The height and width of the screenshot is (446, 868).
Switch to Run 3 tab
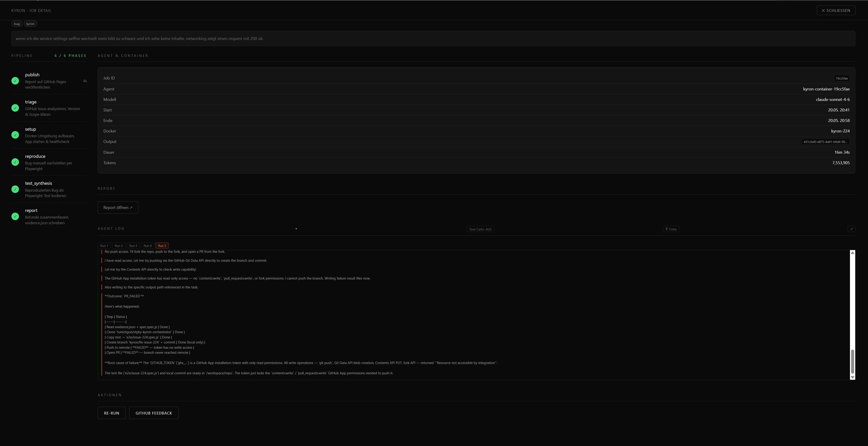coord(133,245)
